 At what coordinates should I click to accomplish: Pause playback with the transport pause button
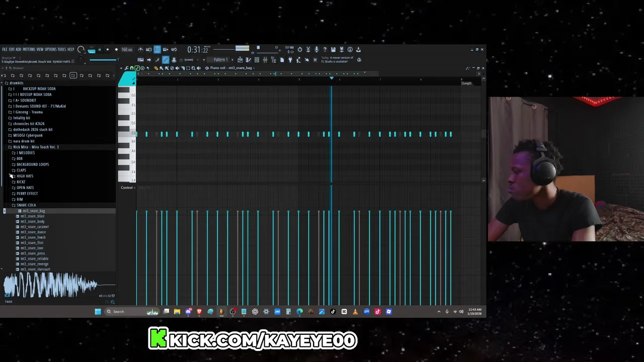click(100, 49)
